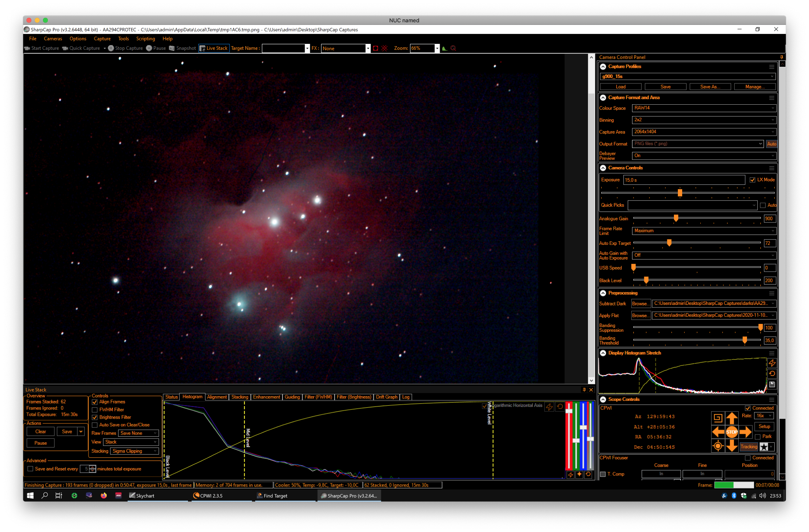Image resolution: width=809 pixels, height=532 pixels.
Task: Open the Stacking Sigma Clipping dropdown
Action: coord(134,451)
